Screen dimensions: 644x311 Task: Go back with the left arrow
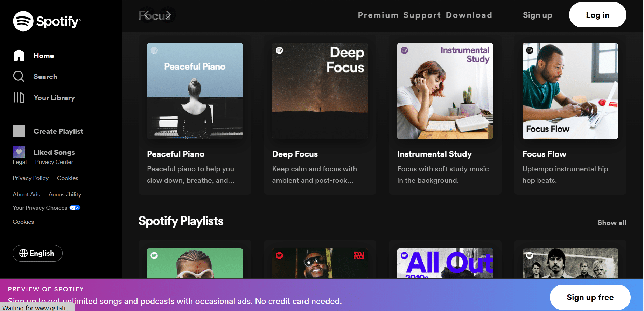[x=147, y=15]
